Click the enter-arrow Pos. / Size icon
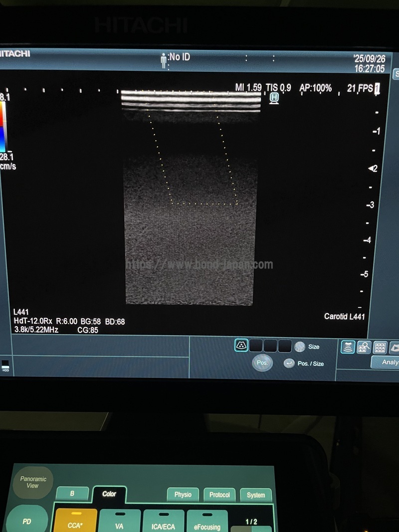This screenshot has width=399, height=532. click(289, 363)
